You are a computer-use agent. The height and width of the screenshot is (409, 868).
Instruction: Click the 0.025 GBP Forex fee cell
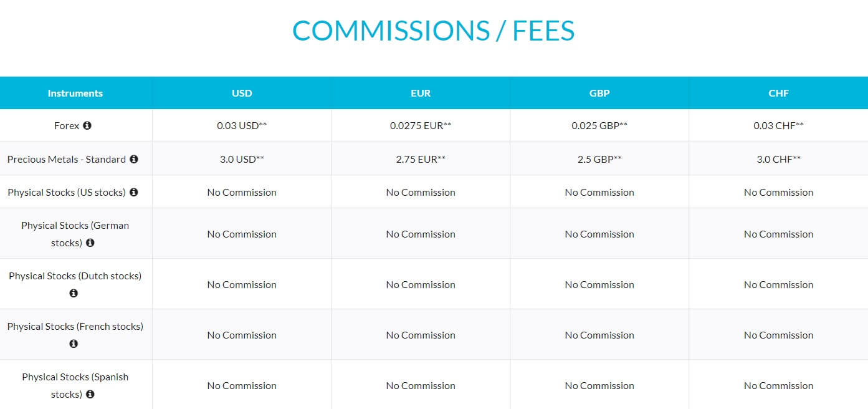599,125
